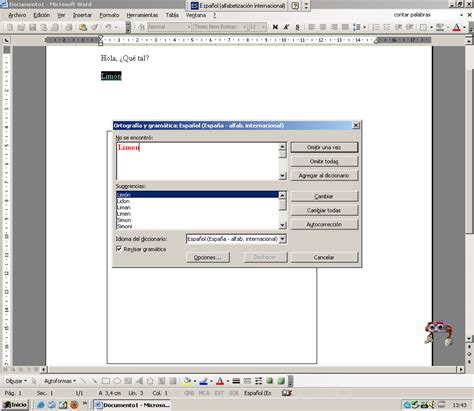Click the formatting toolbar font color A
This screenshot has height=411, width=474.
457,27
